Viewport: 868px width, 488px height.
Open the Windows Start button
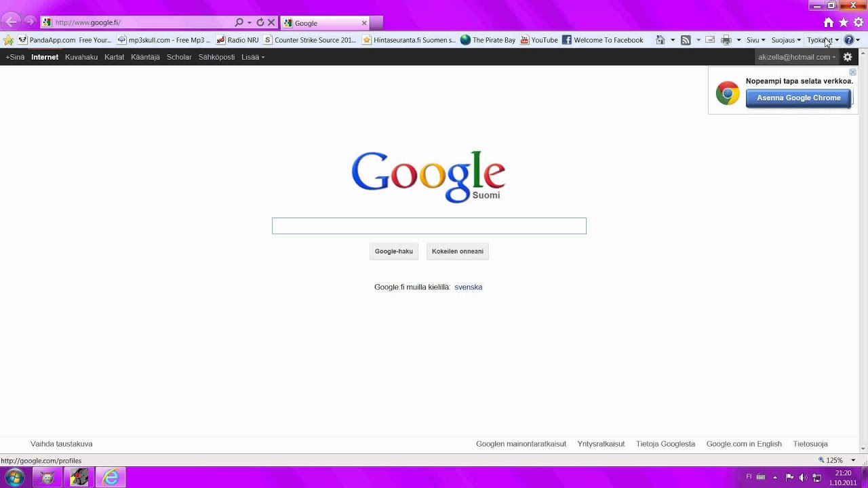[14, 477]
